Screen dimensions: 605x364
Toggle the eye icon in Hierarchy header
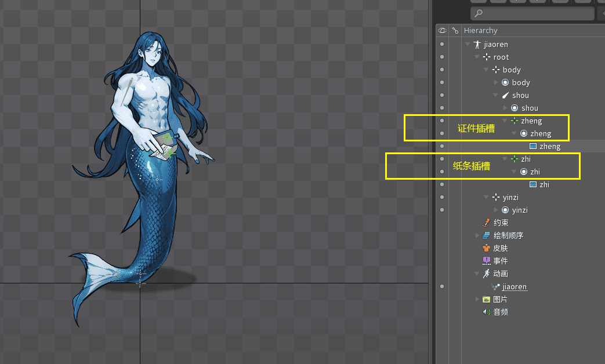(x=442, y=30)
